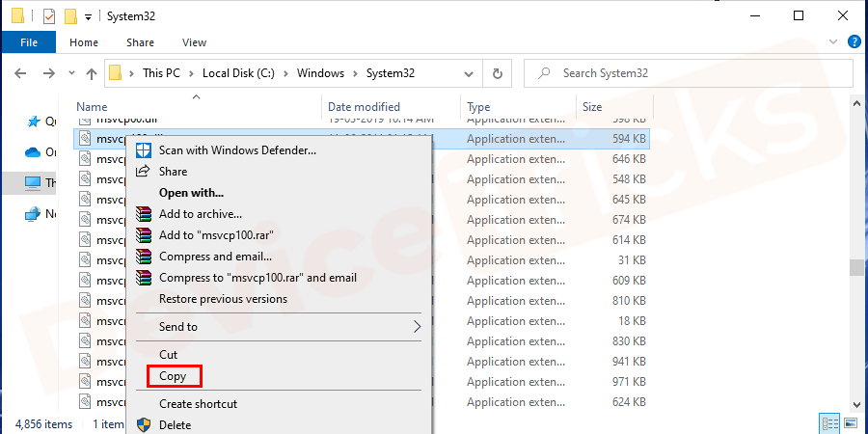Select Delete in the context menu

pyautogui.click(x=175, y=425)
